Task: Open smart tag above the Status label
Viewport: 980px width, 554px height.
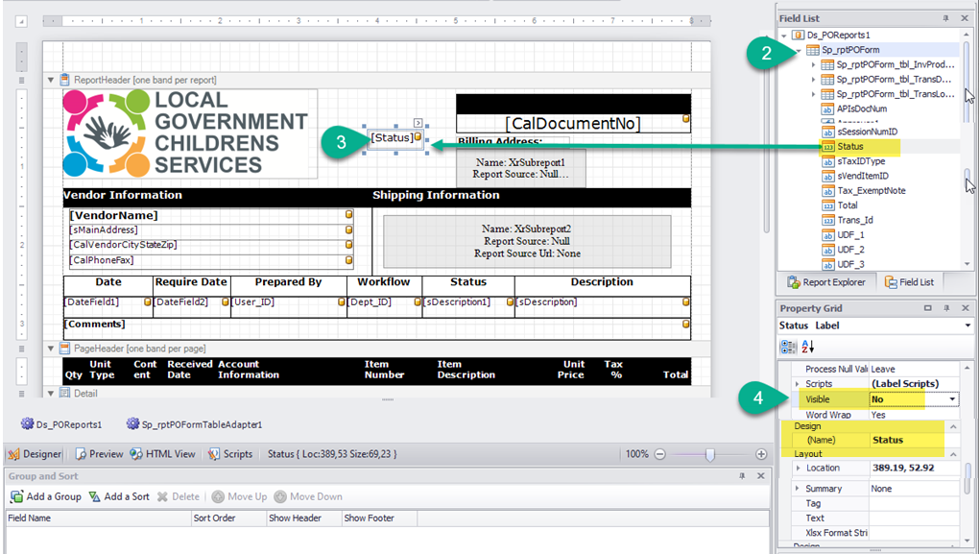Action: pyautogui.click(x=418, y=123)
